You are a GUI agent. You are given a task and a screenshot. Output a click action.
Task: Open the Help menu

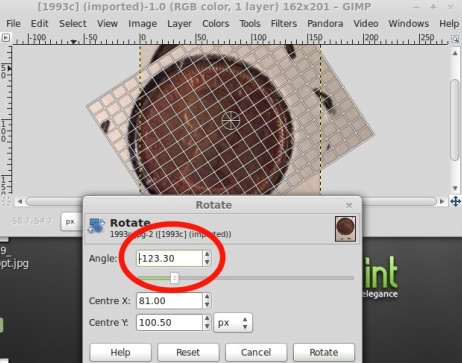(x=449, y=24)
